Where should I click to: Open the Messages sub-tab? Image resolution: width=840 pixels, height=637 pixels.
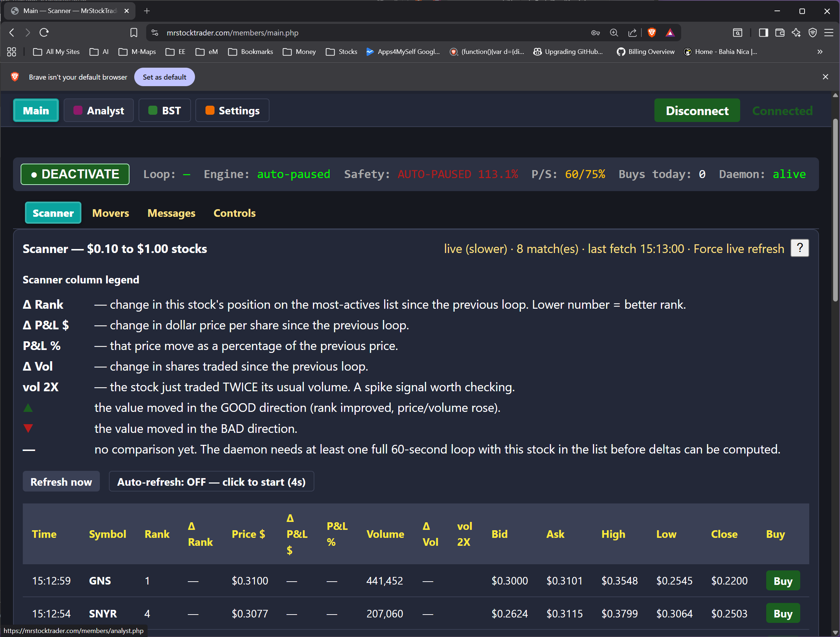(x=171, y=213)
